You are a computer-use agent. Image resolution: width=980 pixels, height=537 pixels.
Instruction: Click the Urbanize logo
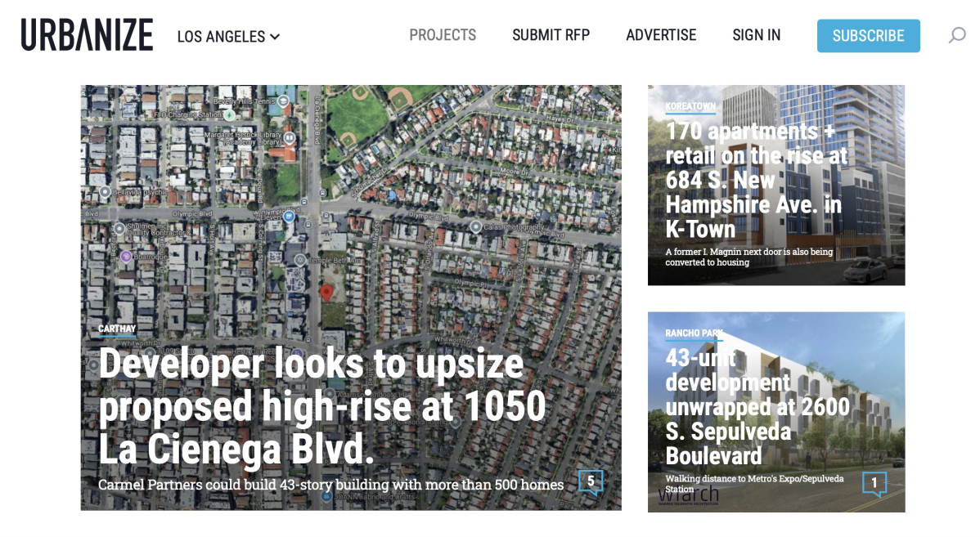pyautogui.click(x=87, y=34)
